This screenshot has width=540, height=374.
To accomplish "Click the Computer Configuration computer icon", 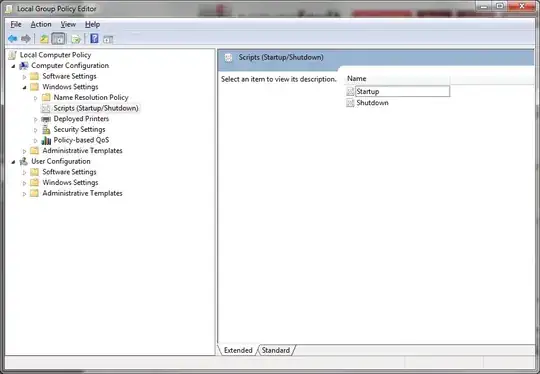I will tap(24, 65).
